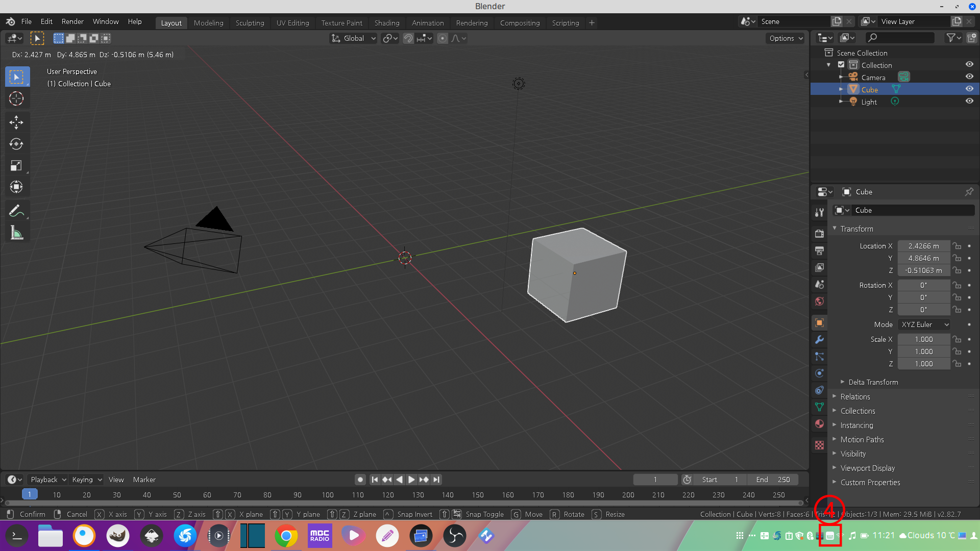Screen dimensions: 980x551
Task: Open the Global transform orientation dropdown
Action: (x=354, y=38)
